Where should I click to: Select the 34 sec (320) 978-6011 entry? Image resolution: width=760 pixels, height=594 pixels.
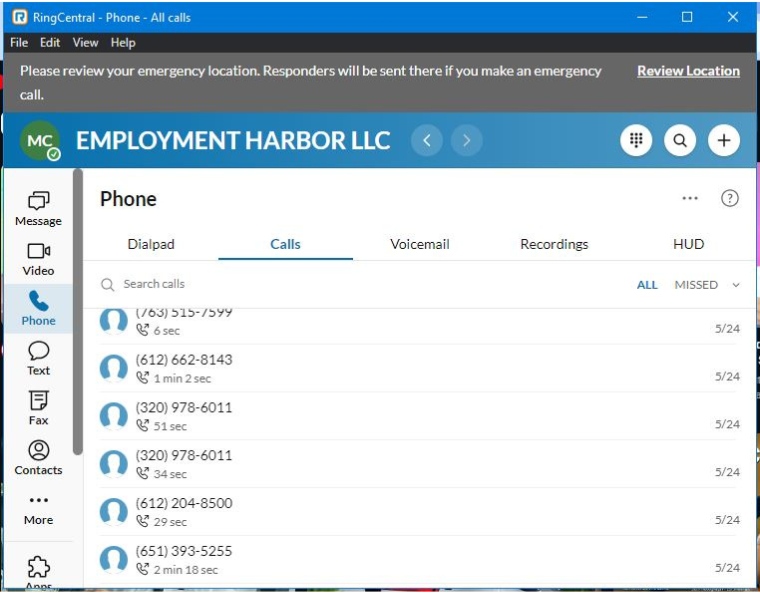click(x=420, y=464)
